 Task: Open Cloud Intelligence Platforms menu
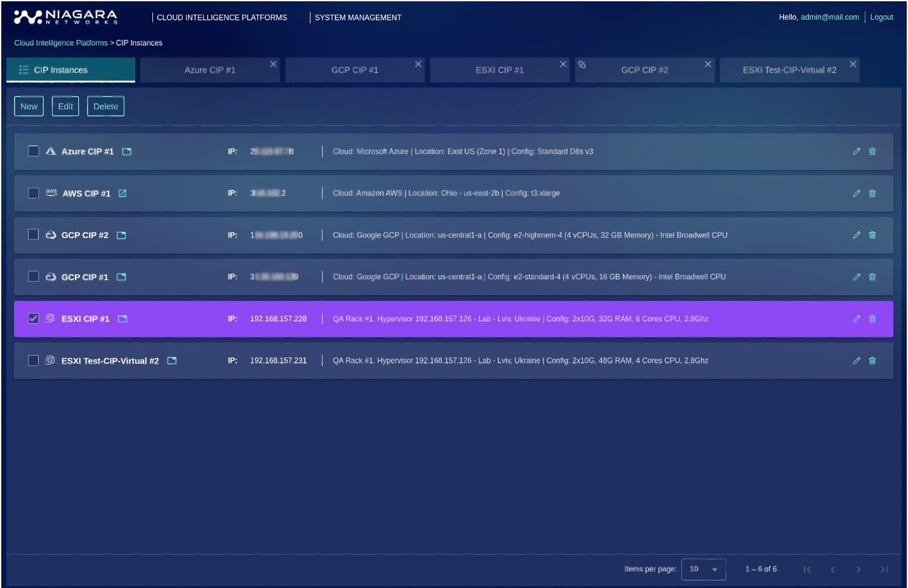point(222,18)
